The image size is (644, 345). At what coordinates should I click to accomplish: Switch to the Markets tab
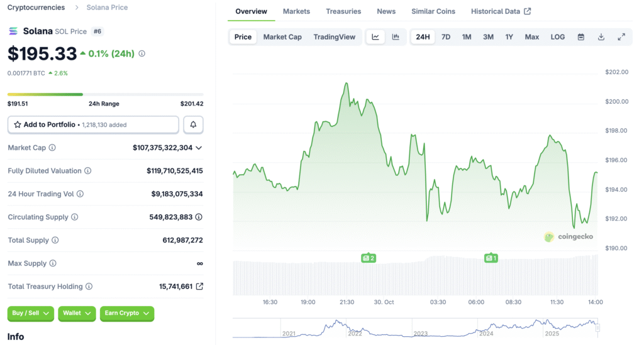pos(296,11)
